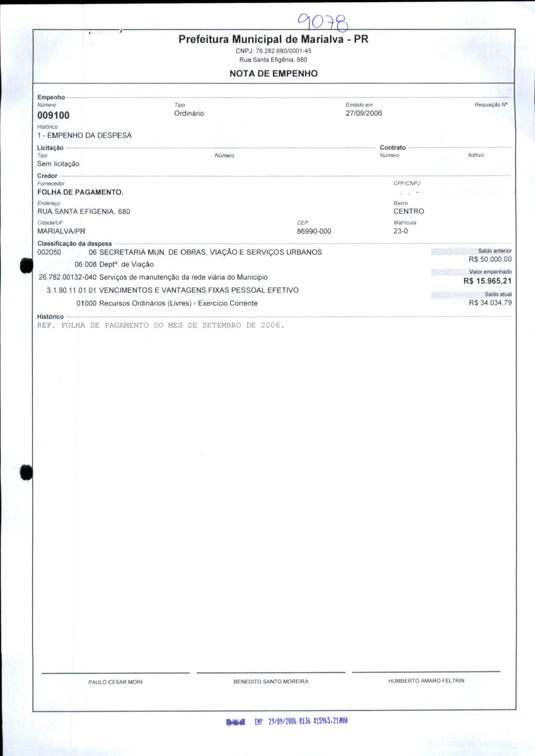Screen dimensions: 535x756
Task: Select the supplier FOLHA DE PAGAMENTO.
Action: coord(80,192)
